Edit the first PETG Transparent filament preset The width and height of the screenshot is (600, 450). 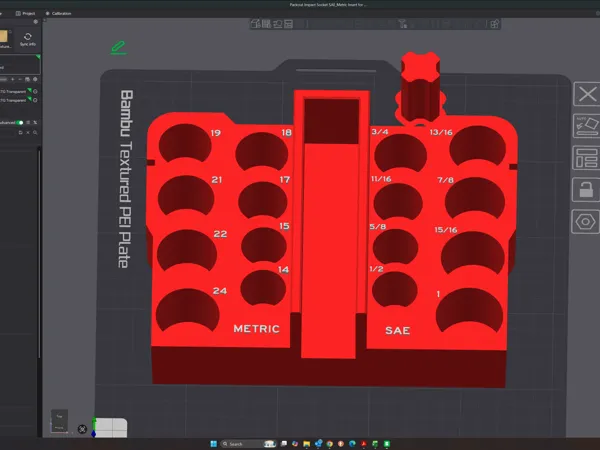35,91
